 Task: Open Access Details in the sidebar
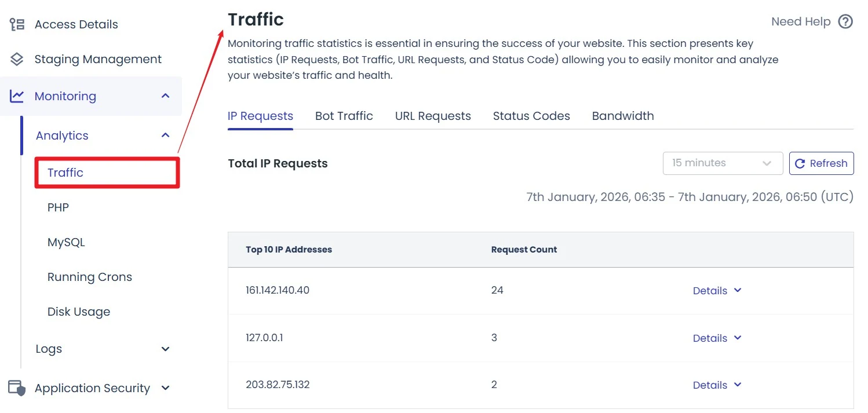pos(76,24)
